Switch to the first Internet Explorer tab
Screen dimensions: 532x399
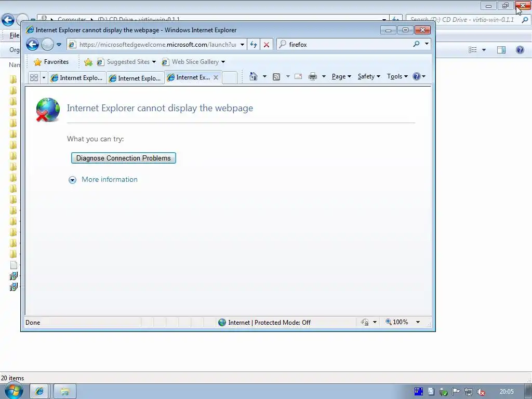77,78
